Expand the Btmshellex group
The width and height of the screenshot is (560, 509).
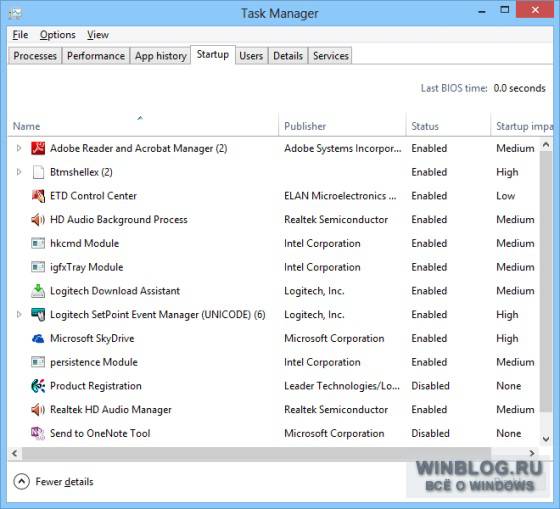click(19, 172)
